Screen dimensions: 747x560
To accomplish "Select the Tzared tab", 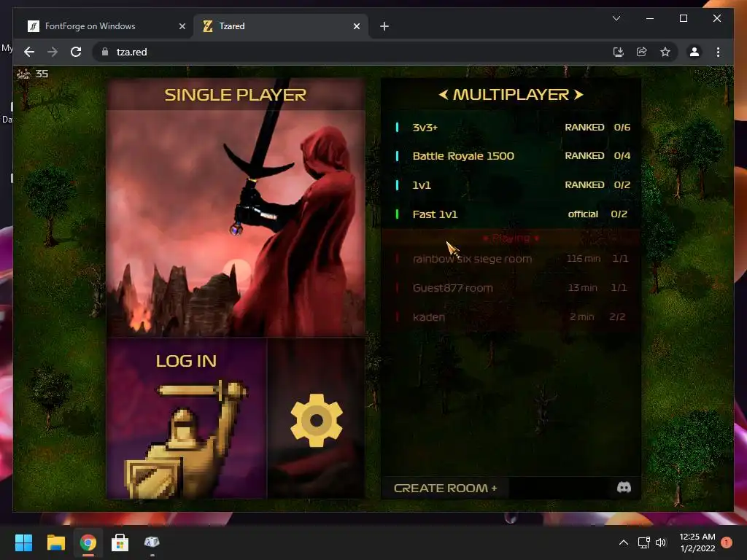I will [x=281, y=26].
